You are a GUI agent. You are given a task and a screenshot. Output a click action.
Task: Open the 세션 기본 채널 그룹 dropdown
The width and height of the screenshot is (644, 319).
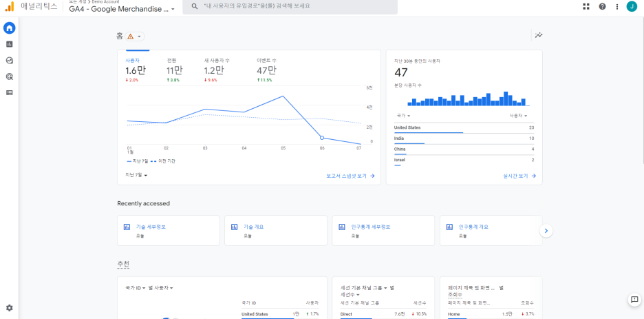[364, 288]
